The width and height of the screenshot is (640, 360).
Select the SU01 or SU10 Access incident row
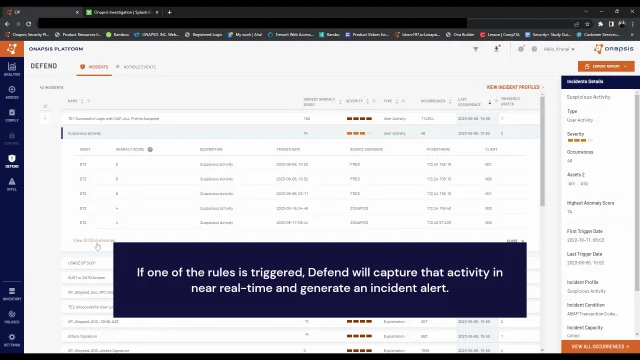[x=87, y=278]
